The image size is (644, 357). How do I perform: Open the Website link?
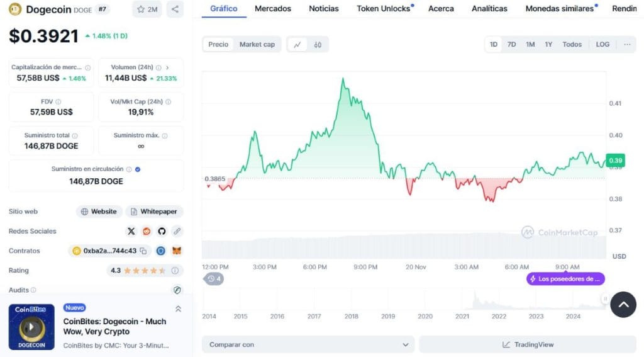[99, 212]
